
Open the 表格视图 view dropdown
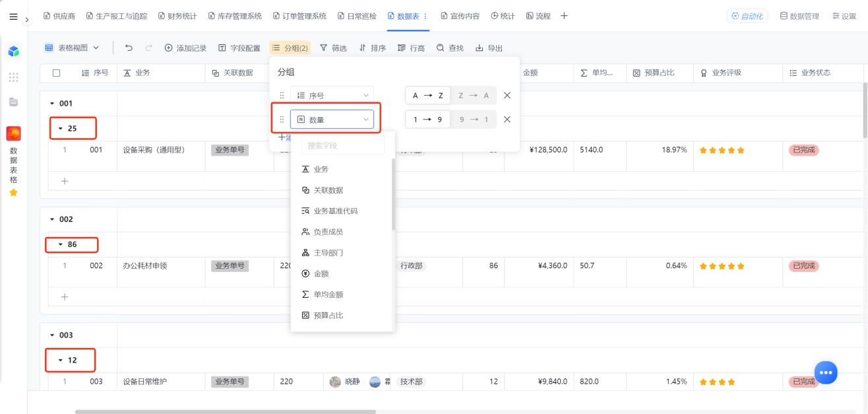point(72,48)
